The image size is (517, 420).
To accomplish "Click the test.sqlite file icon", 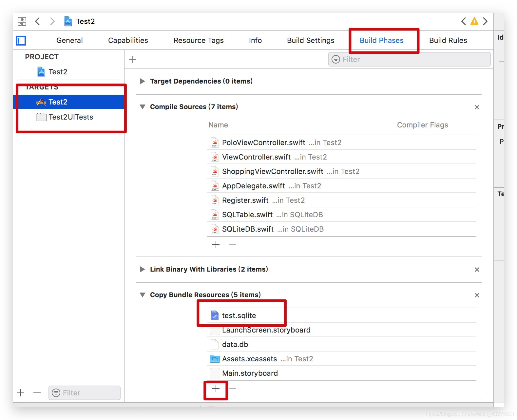I will [x=215, y=315].
